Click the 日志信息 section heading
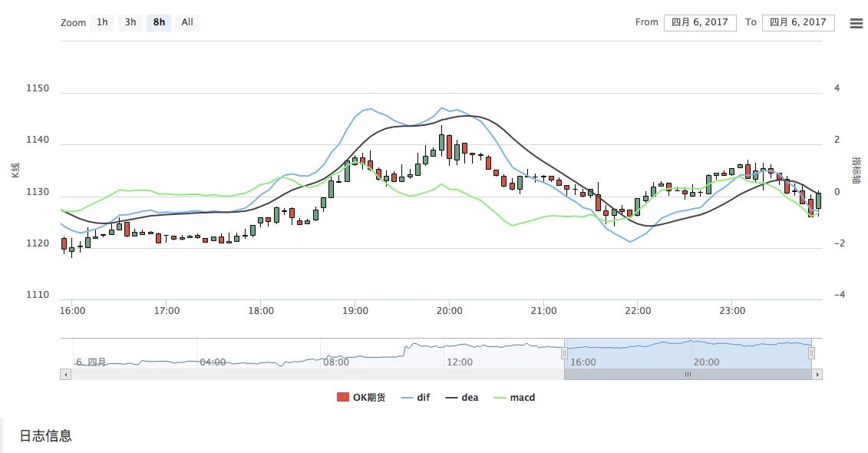The image size is (868, 453). pos(46,436)
